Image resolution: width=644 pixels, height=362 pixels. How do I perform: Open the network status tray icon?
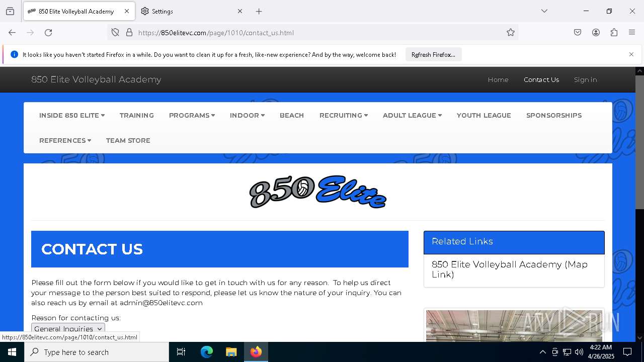pyautogui.click(x=567, y=352)
